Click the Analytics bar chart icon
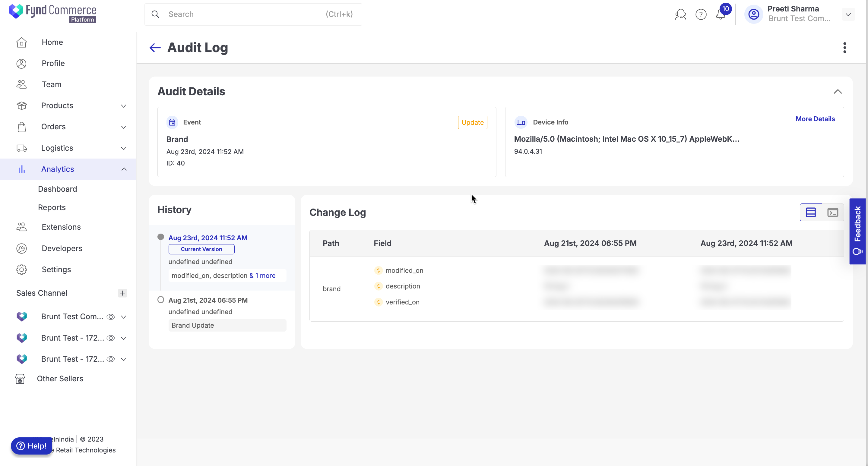Viewport: 868px width, 466px height. [x=22, y=169]
